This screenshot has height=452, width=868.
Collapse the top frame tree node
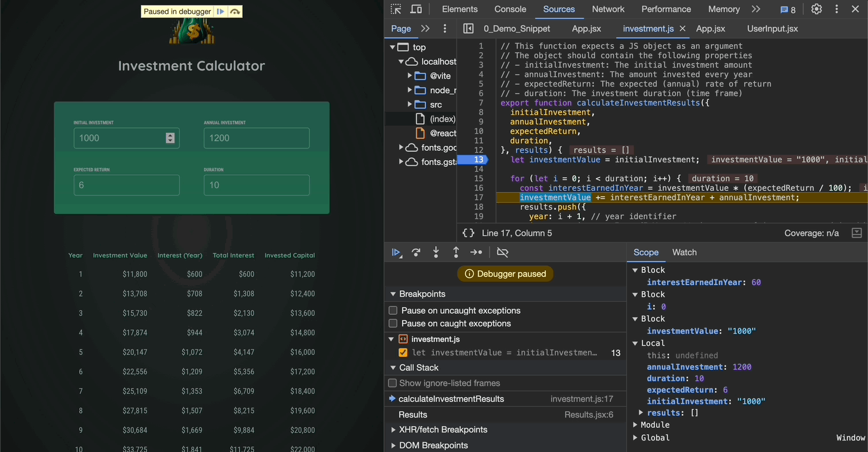pyautogui.click(x=393, y=47)
